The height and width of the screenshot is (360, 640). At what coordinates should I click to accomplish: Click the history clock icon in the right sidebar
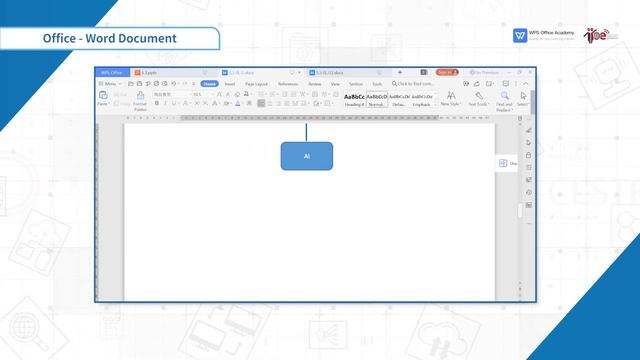click(x=529, y=192)
